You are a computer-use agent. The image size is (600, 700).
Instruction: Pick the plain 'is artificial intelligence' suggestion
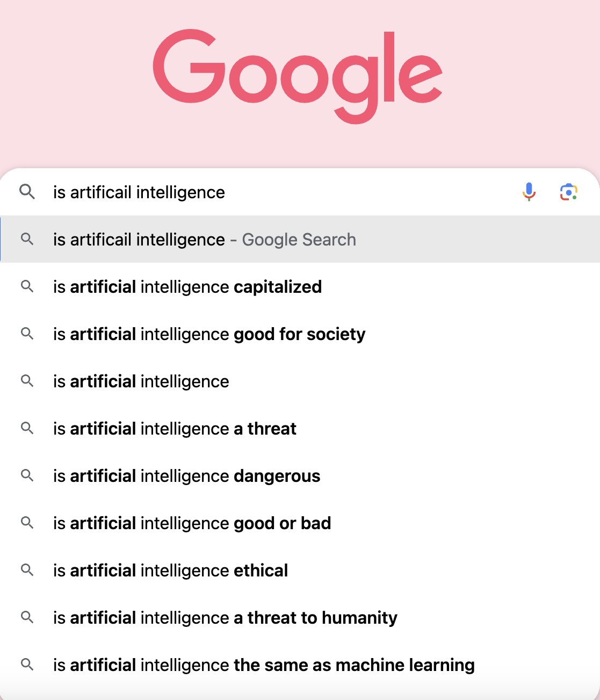point(141,381)
